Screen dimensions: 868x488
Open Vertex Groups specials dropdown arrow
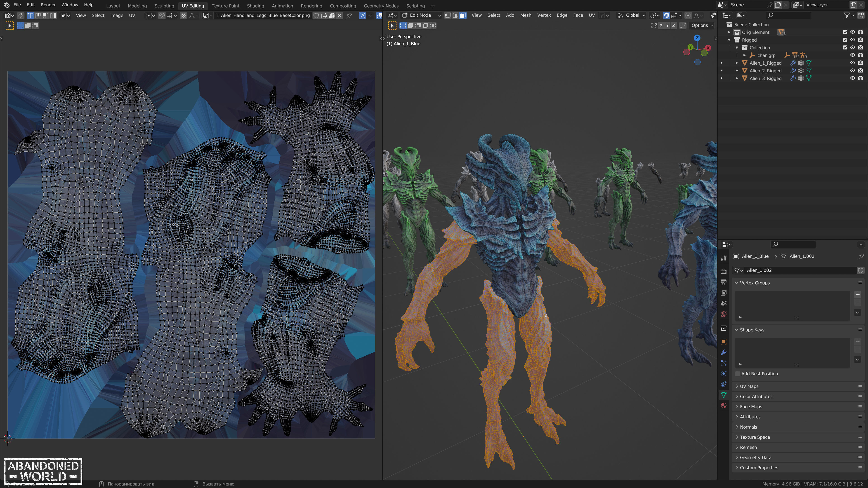click(858, 312)
